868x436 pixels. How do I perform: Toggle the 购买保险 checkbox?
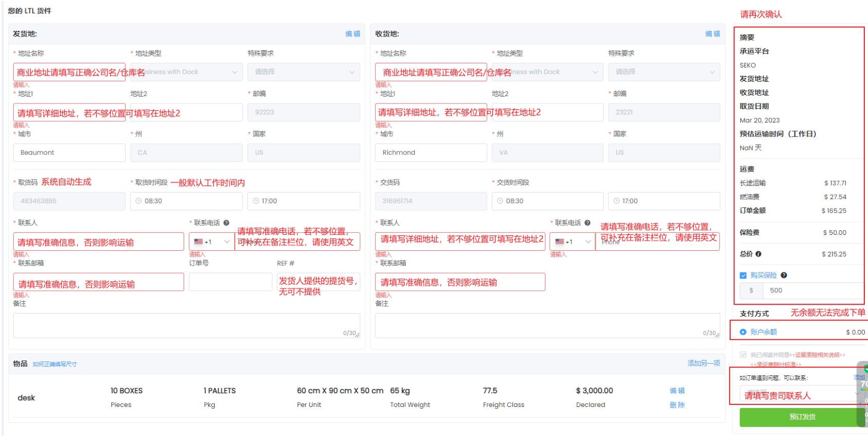[743, 275]
